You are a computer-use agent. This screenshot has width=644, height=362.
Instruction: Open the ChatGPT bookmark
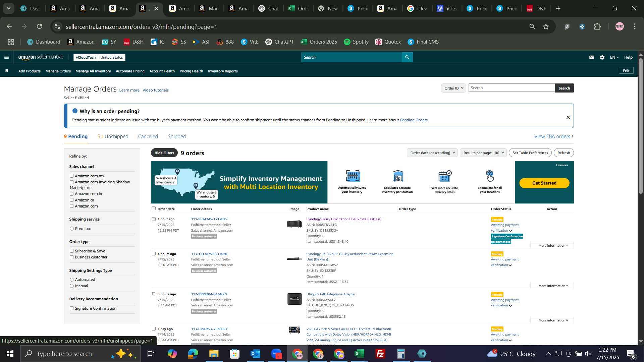279,42
